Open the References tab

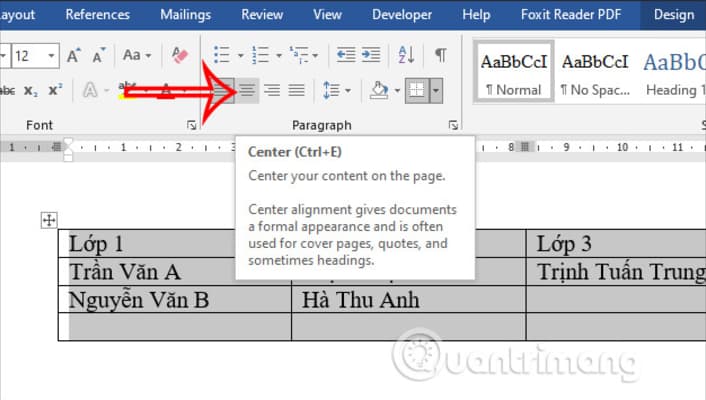(x=97, y=15)
